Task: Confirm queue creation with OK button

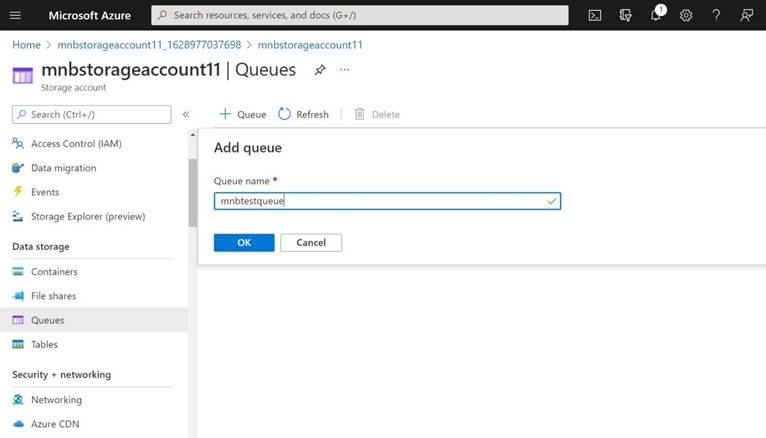Action: (x=244, y=243)
